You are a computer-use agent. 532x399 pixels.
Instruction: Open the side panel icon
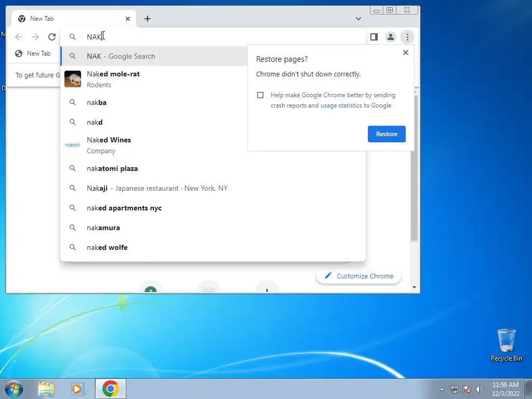374,37
